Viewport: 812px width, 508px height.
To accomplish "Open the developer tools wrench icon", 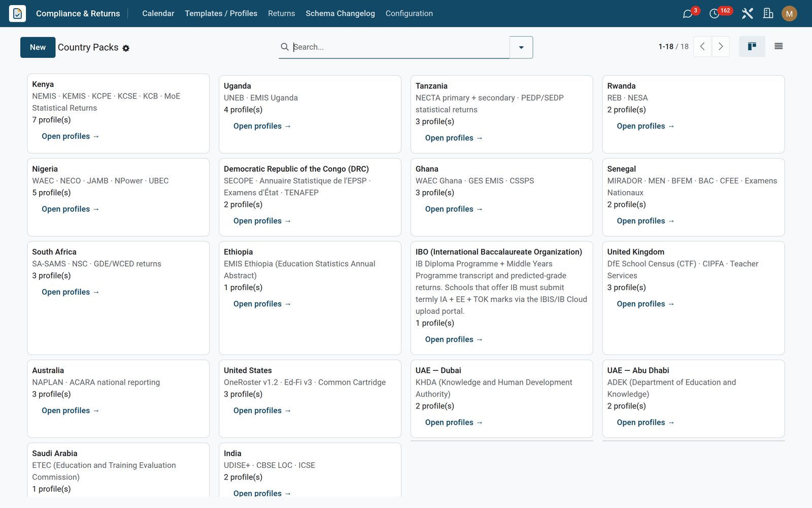I will point(747,14).
